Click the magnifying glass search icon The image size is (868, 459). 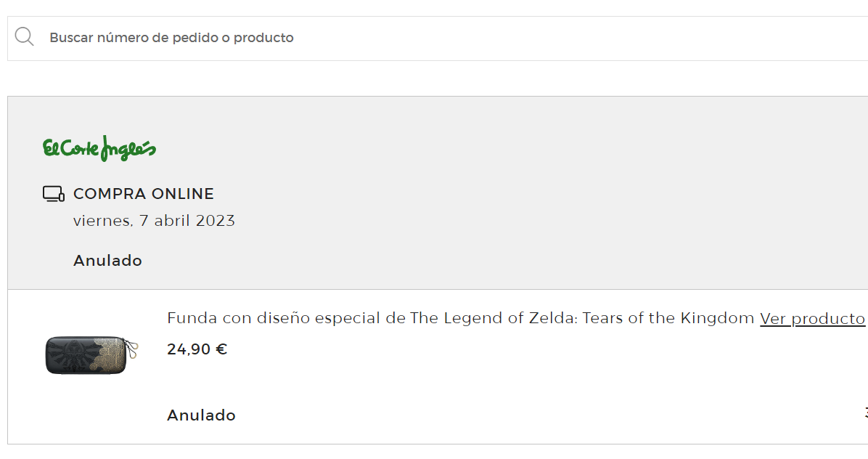point(24,37)
